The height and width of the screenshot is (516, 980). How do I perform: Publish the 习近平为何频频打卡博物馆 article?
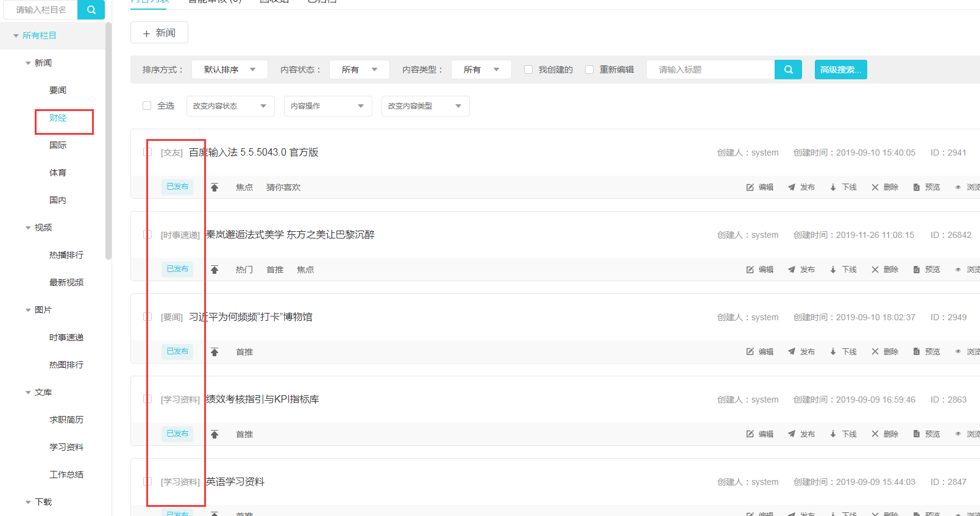click(801, 352)
